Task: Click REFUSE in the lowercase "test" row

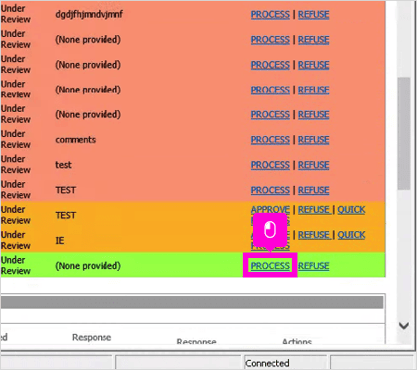Action: pos(313,165)
